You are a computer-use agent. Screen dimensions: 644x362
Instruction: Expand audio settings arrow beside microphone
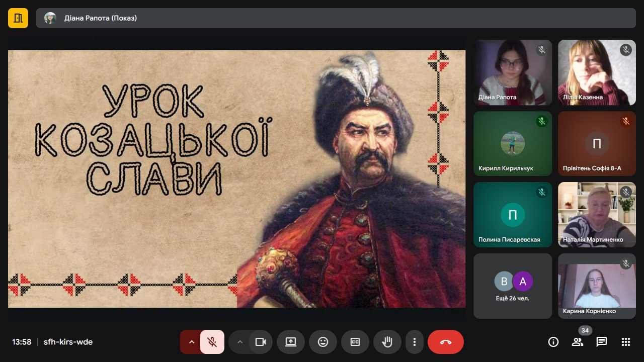click(x=191, y=342)
